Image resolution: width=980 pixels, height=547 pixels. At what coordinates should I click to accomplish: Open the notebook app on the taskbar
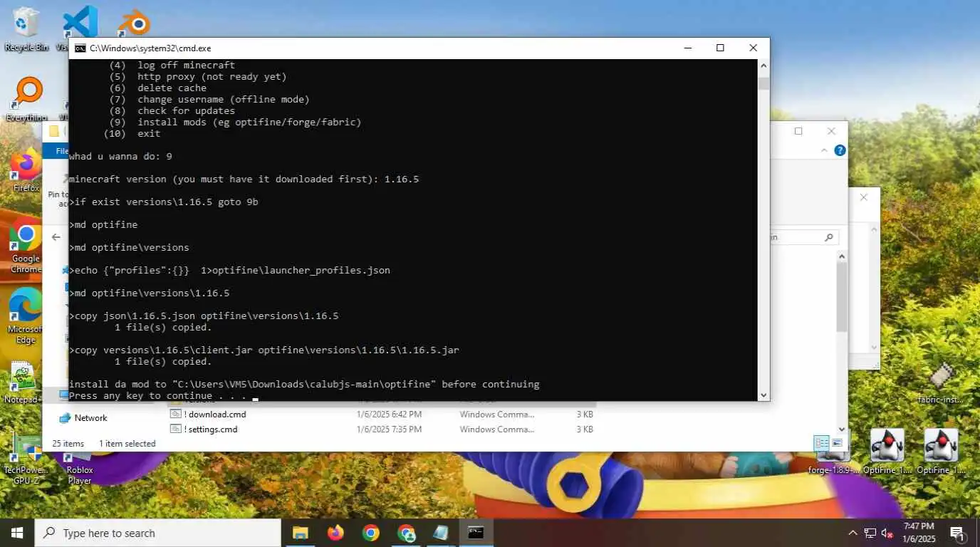click(x=441, y=533)
